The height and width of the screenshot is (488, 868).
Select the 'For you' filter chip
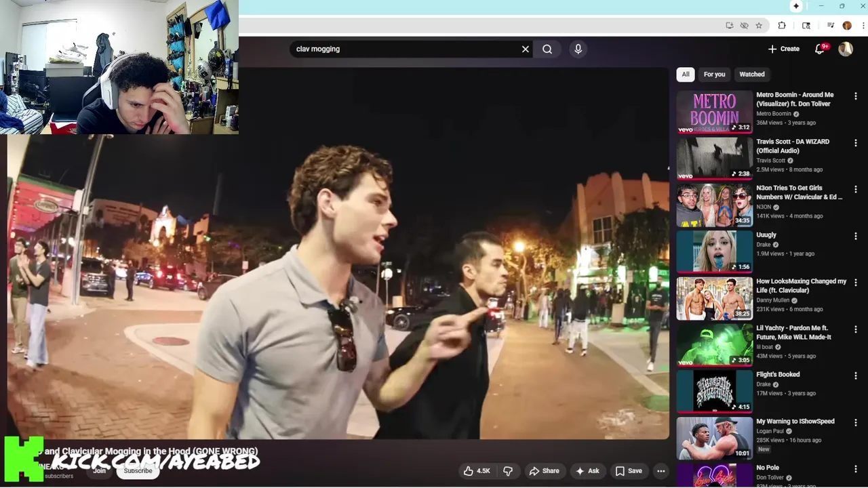coord(714,75)
